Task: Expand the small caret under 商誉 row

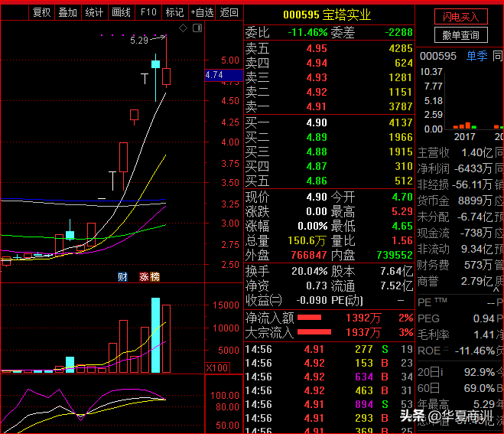Action: (496, 289)
